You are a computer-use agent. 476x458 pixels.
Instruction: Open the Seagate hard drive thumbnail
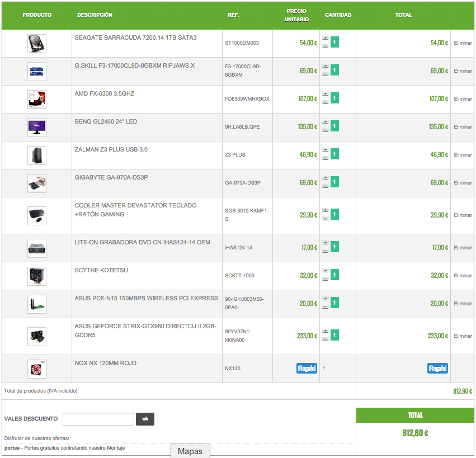[x=37, y=44]
